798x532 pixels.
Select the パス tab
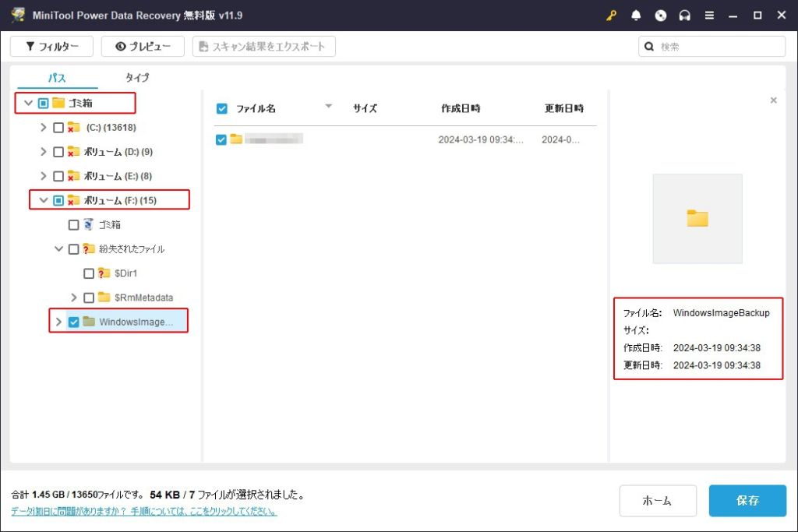(x=57, y=78)
